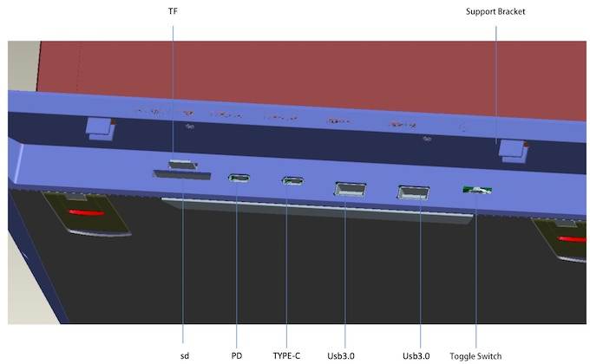The height and width of the screenshot is (364, 590).
Task: Click the TF card slot on the device
Action: 182,164
